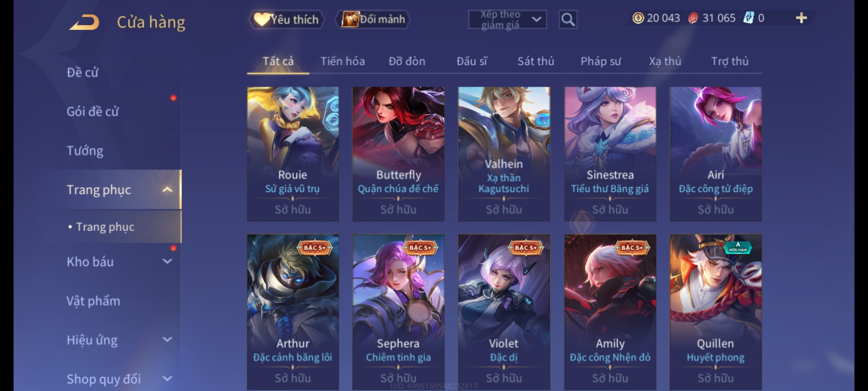This screenshot has height=391, width=868.
Task: Open Đổi mảnh chest exchange
Action: [x=373, y=19]
